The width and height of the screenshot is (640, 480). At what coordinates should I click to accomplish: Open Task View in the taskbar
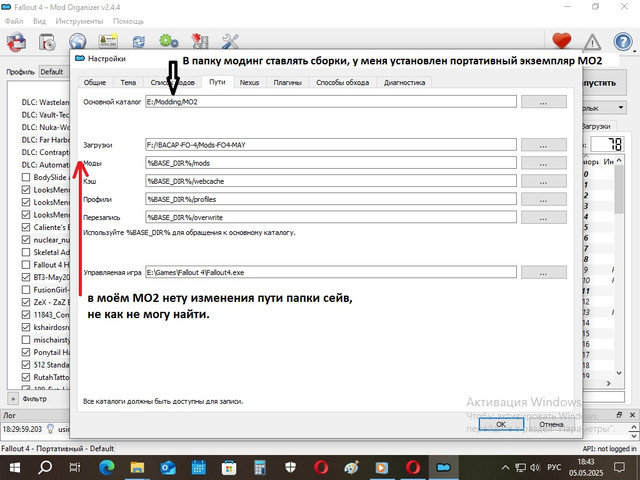(x=76, y=467)
